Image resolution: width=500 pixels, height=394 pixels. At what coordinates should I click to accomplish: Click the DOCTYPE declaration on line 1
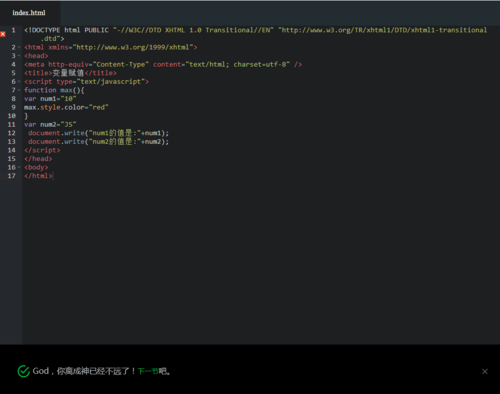point(255,30)
